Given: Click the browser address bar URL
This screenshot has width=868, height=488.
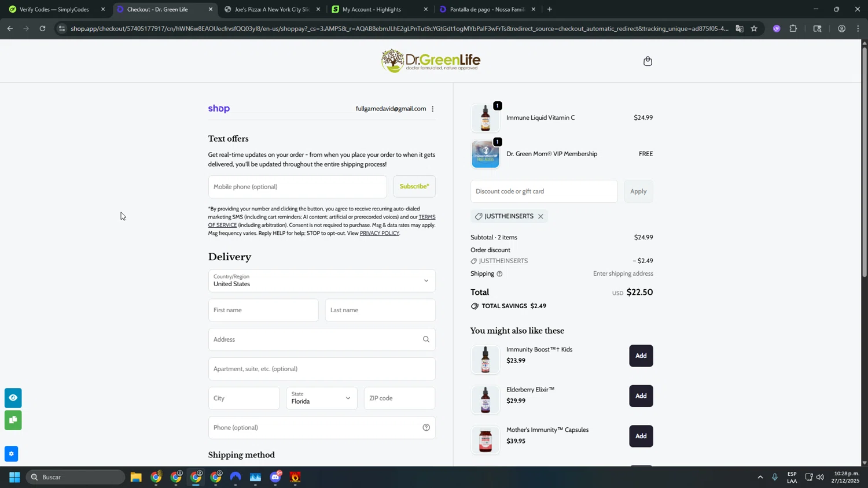Looking at the screenshot, I should 399,28.
